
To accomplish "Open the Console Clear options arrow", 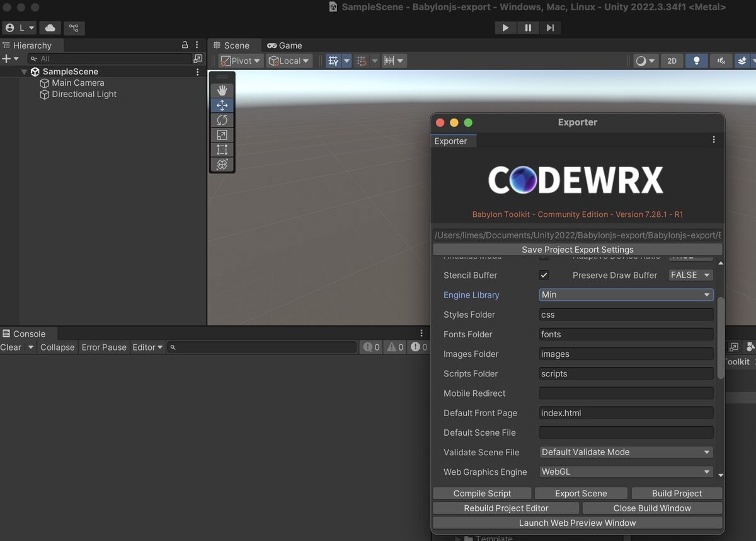I will click(x=30, y=347).
